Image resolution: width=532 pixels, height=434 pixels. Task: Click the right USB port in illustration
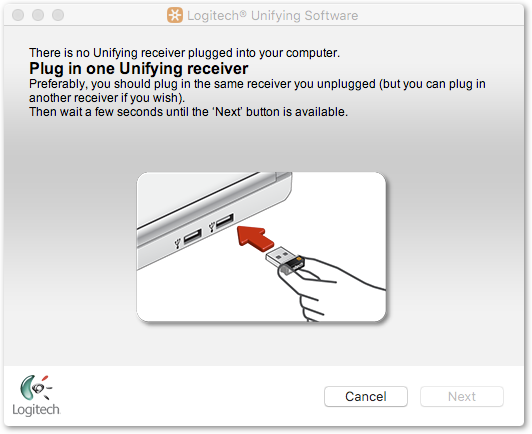[x=225, y=221]
